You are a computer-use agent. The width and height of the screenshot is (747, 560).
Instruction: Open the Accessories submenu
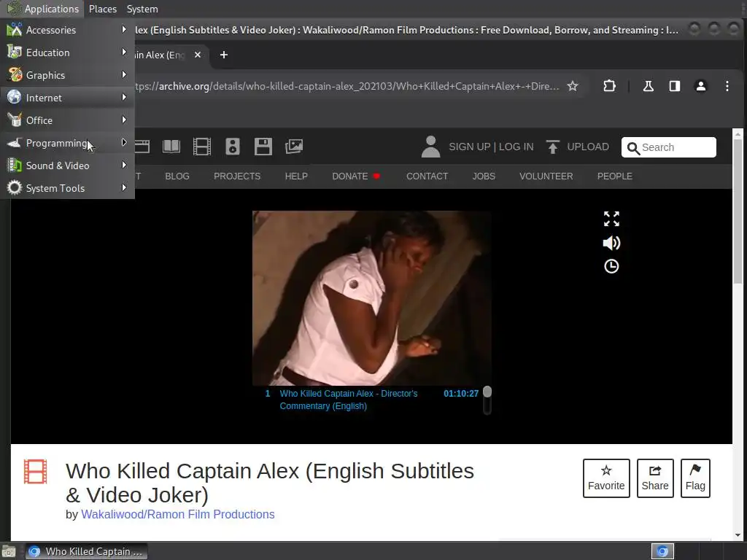pos(67,29)
